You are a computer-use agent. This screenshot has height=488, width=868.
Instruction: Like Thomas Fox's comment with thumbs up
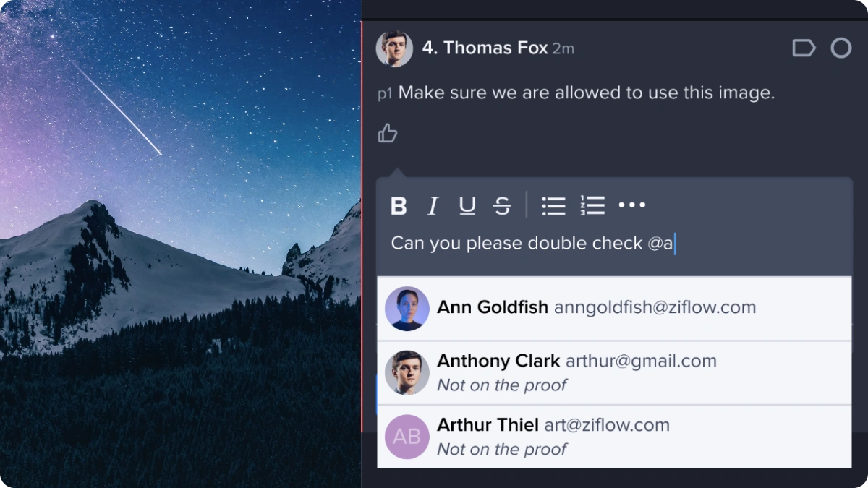(388, 132)
